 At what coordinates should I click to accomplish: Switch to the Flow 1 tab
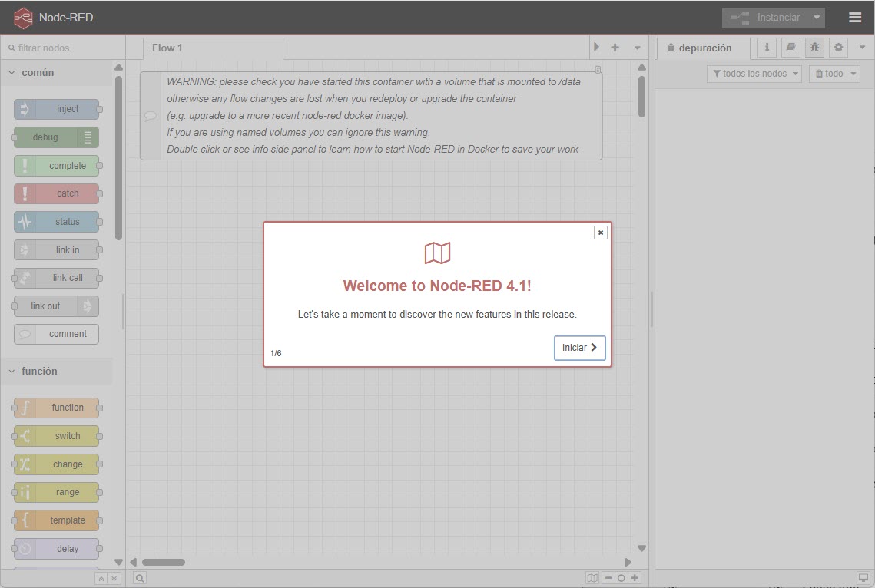point(167,47)
